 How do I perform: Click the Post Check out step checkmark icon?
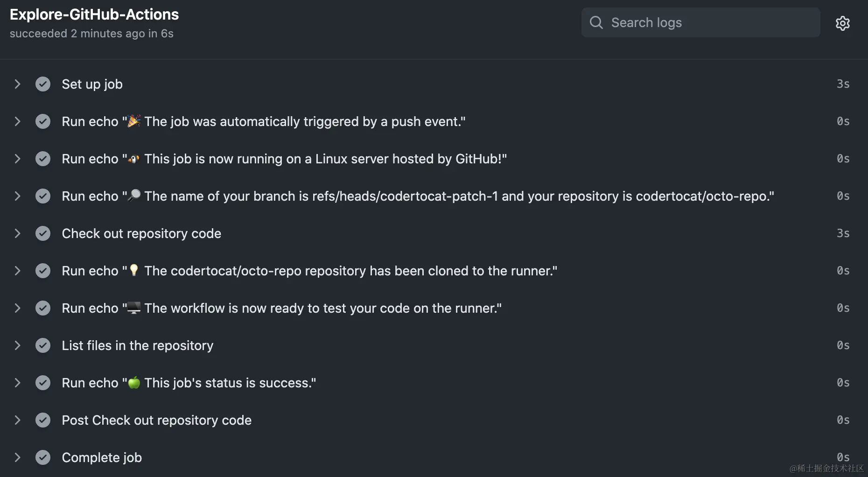(43, 420)
